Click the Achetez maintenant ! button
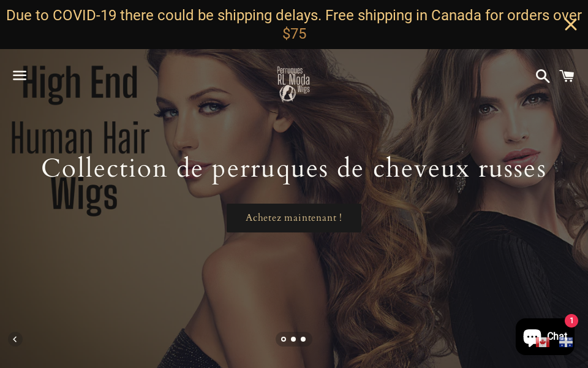This screenshot has height=368, width=588. pos(293,218)
